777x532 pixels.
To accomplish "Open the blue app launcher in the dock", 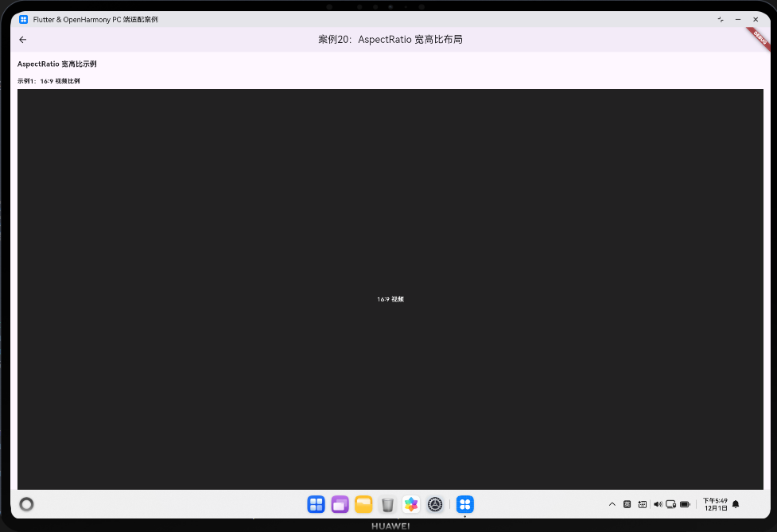I will pyautogui.click(x=316, y=504).
